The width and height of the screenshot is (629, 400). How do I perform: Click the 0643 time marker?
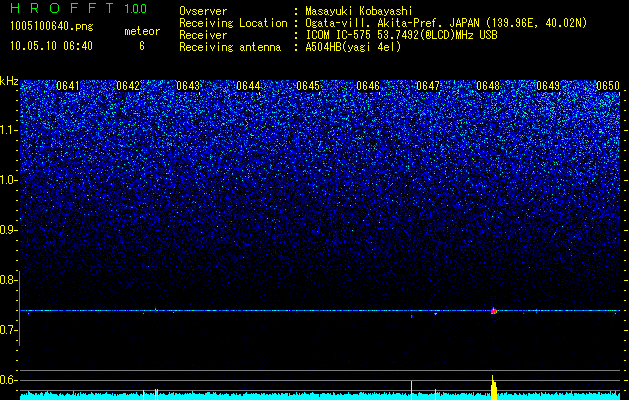188,86
